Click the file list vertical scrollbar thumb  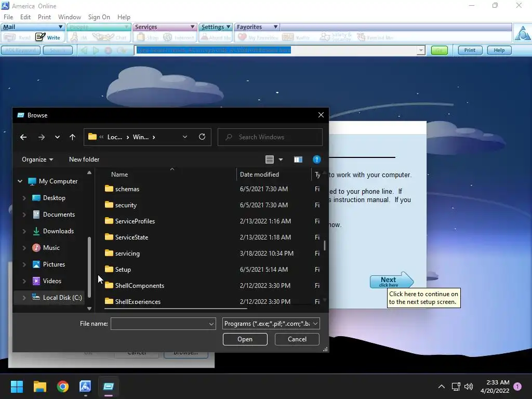pos(325,245)
